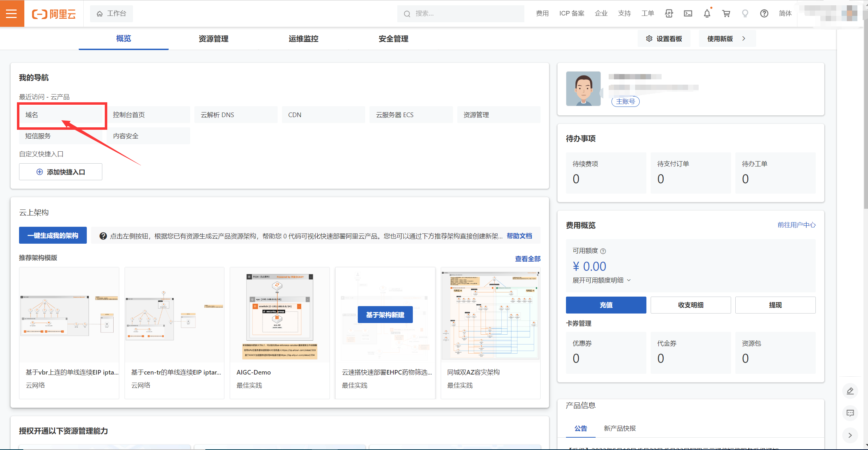Open the Cloud Shell terminal icon
The width and height of the screenshot is (868, 450).
tap(688, 13)
